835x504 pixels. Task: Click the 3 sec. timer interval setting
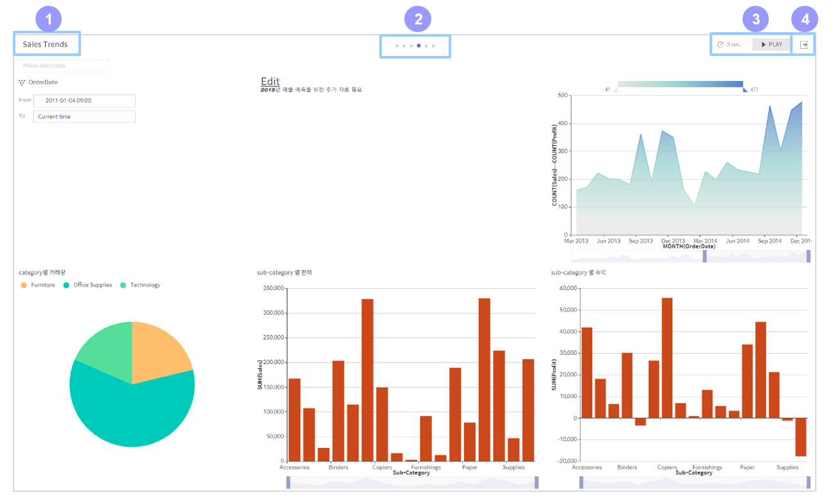click(729, 44)
